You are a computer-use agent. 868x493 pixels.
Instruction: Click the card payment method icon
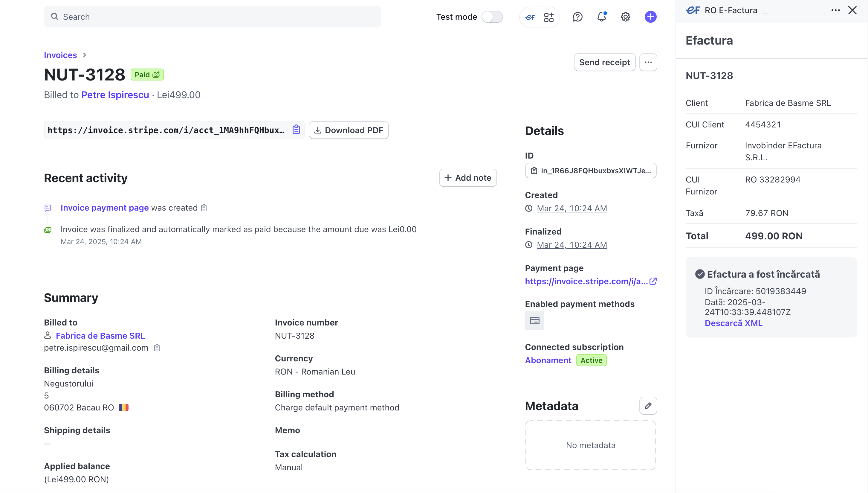[x=534, y=321]
